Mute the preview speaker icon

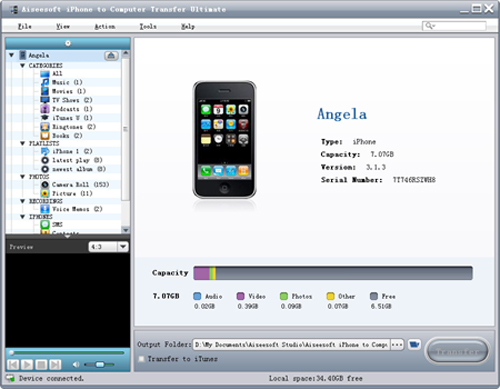click(x=76, y=364)
